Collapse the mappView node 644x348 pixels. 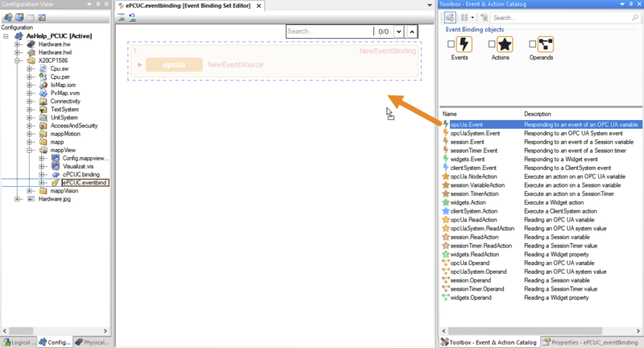tap(30, 150)
